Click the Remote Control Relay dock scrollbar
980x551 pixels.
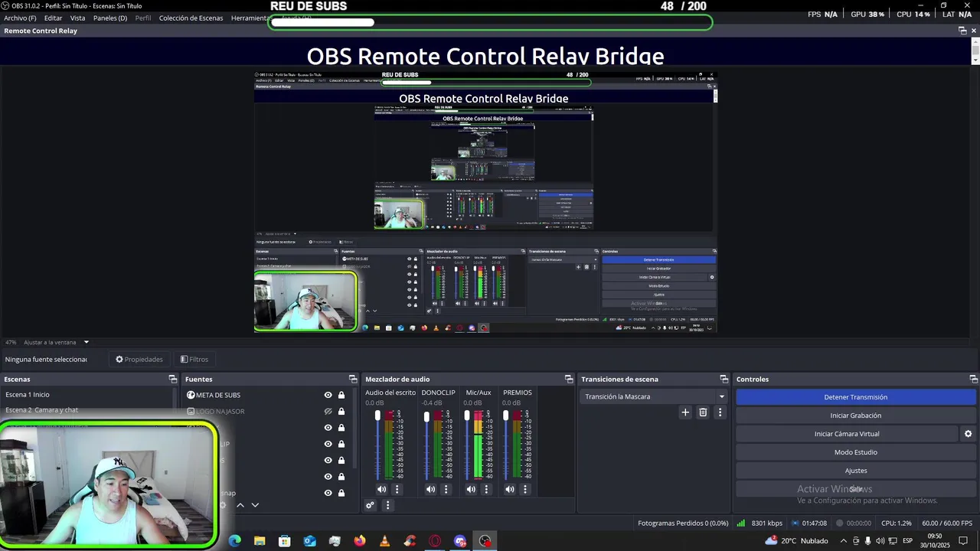[975, 51]
